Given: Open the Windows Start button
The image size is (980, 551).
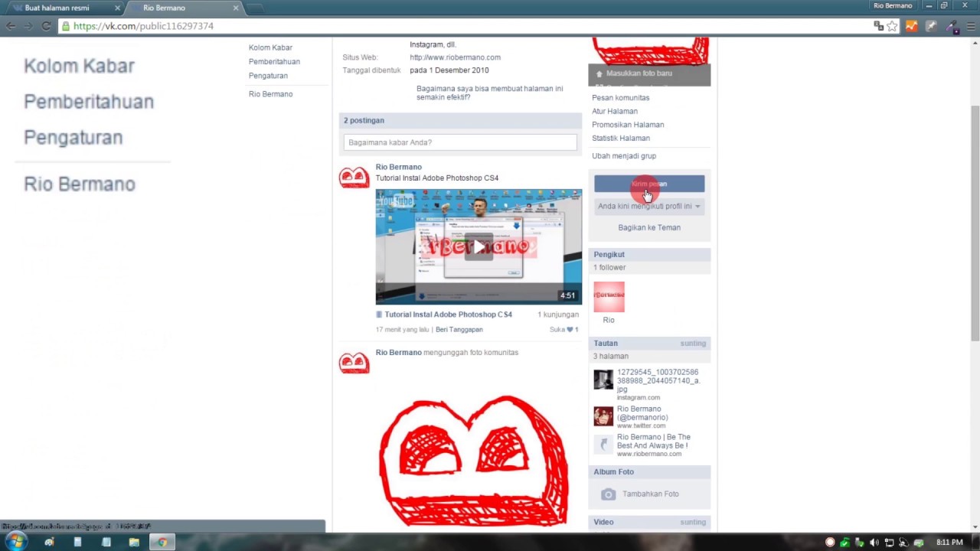Looking at the screenshot, I should (x=16, y=542).
